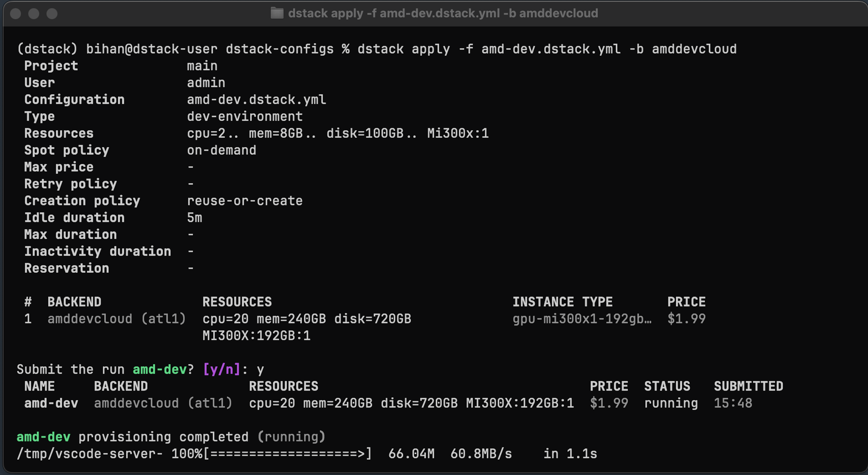Click the purple [y/n] prompt text

click(222, 370)
